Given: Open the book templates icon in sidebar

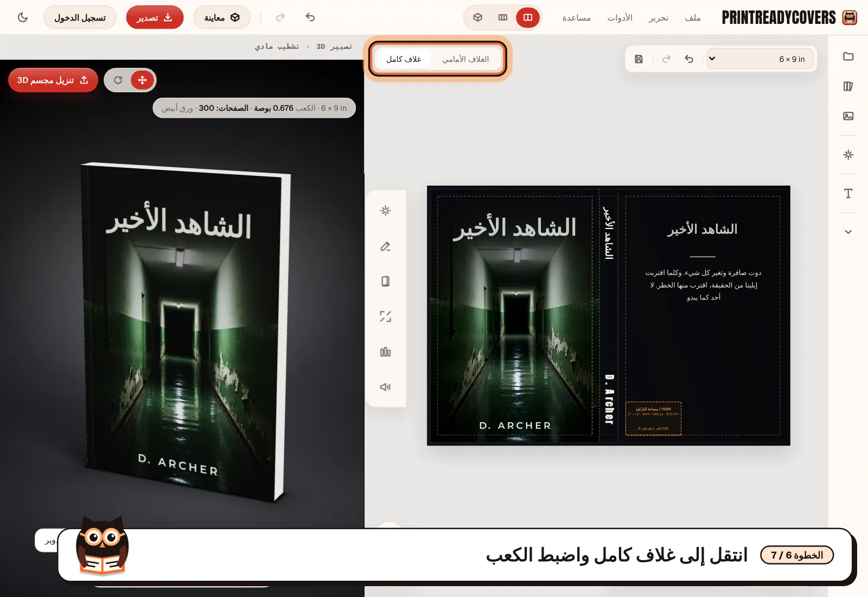Looking at the screenshot, I should coord(848,86).
